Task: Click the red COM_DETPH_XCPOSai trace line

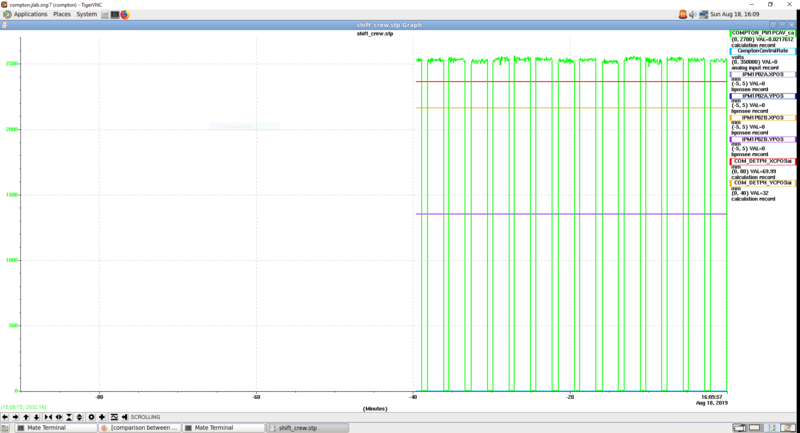Action: pos(570,82)
